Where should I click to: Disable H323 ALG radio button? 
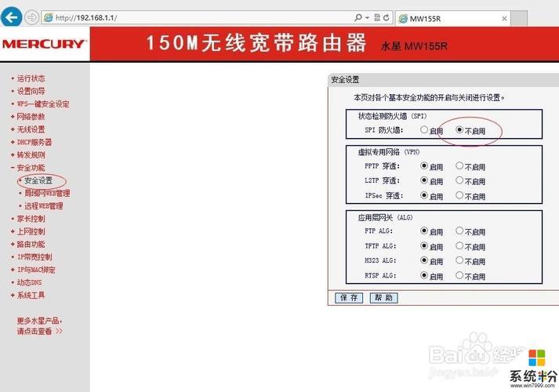(x=459, y=260)
